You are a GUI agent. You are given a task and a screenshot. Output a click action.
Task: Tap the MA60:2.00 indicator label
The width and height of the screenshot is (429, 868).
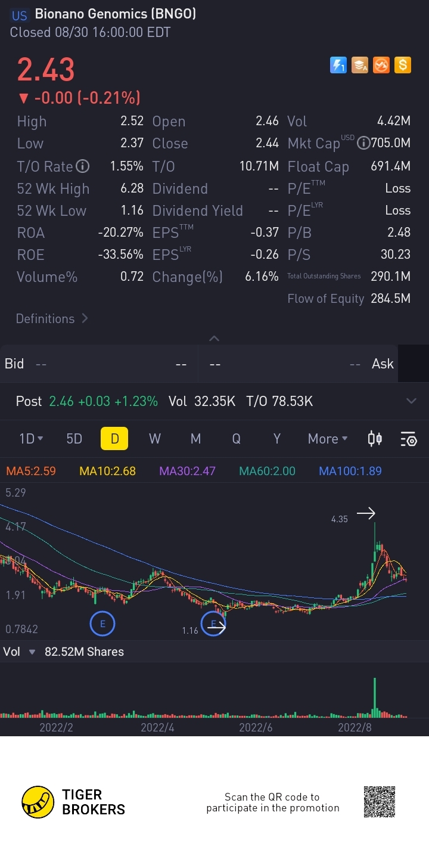tap(267, 471)
